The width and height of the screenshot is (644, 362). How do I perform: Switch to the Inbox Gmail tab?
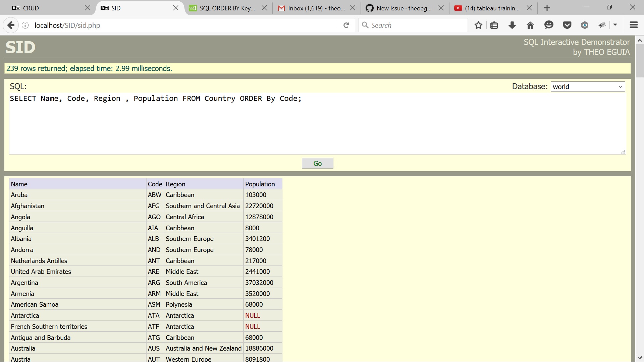pyautogui.click(x=312, y=8)
